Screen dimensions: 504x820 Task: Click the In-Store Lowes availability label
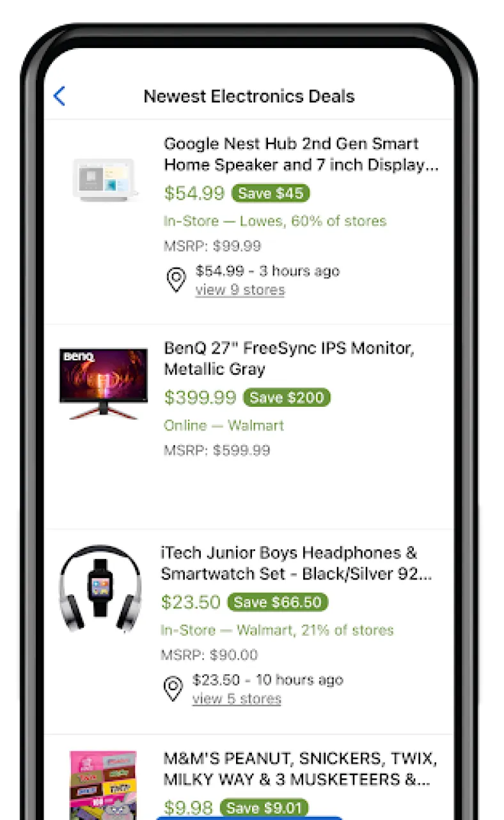(x=275, y=220)
